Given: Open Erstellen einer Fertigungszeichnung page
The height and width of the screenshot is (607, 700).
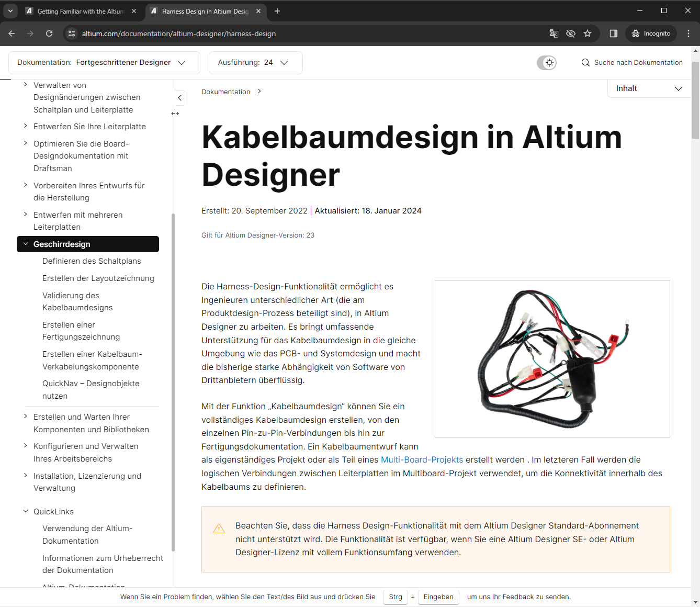Looking at the screenshot, I should 81,331.
